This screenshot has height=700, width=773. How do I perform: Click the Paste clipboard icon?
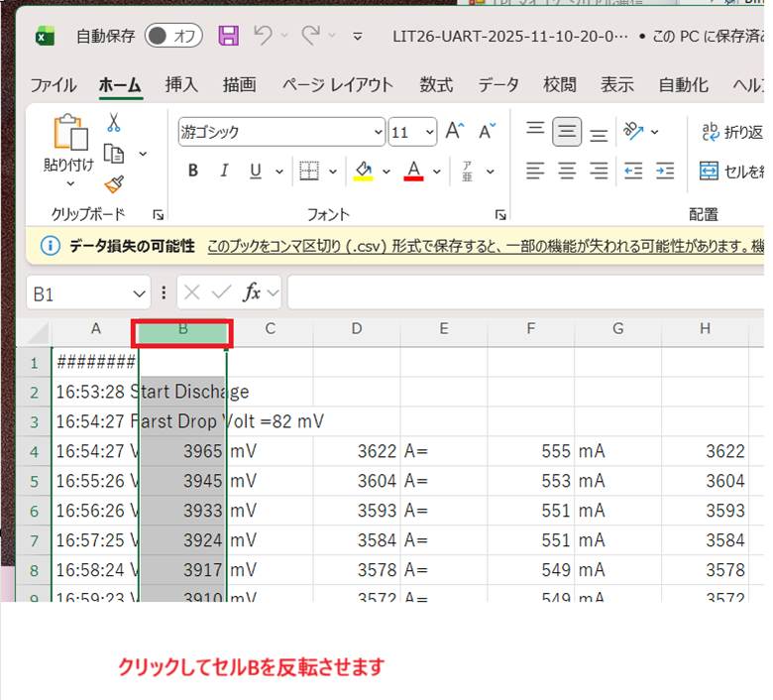[x=69, y=132]
